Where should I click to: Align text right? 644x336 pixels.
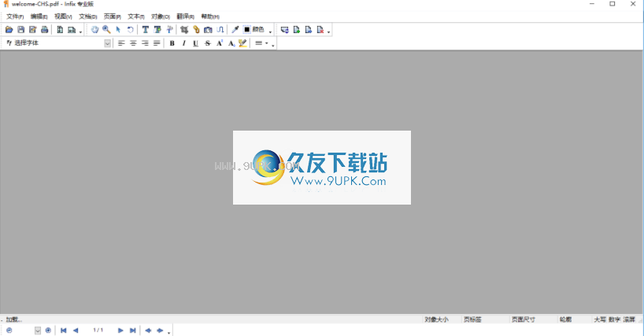[145, 43]
